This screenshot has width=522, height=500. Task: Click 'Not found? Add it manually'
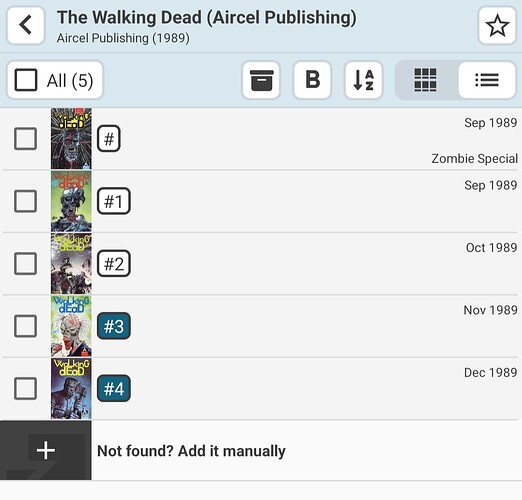click(x=191, y=451)
